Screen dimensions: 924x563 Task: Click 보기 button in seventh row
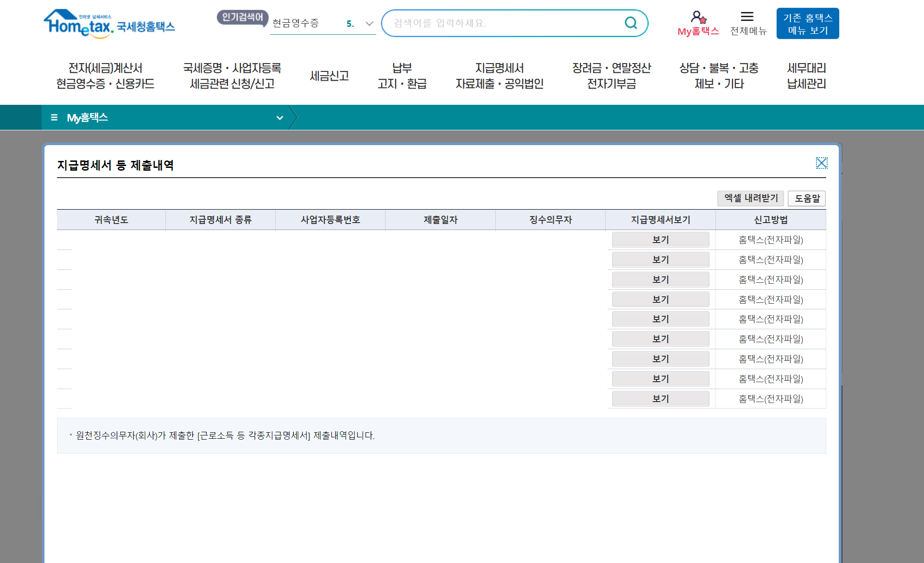[x=661, y=359]
